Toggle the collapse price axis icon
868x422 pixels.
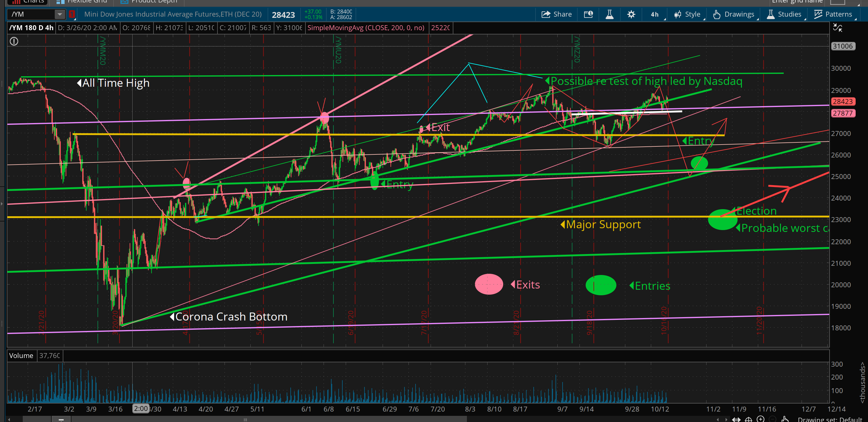(x=837, y=28)
